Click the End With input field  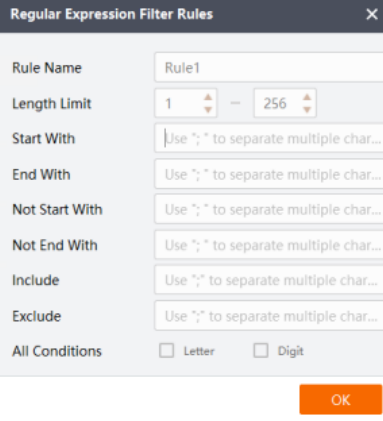[269, 174]
